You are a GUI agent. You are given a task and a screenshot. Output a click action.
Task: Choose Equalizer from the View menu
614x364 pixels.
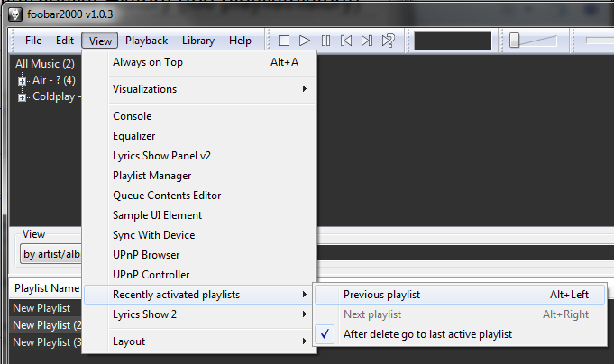[x=132, y=136]
